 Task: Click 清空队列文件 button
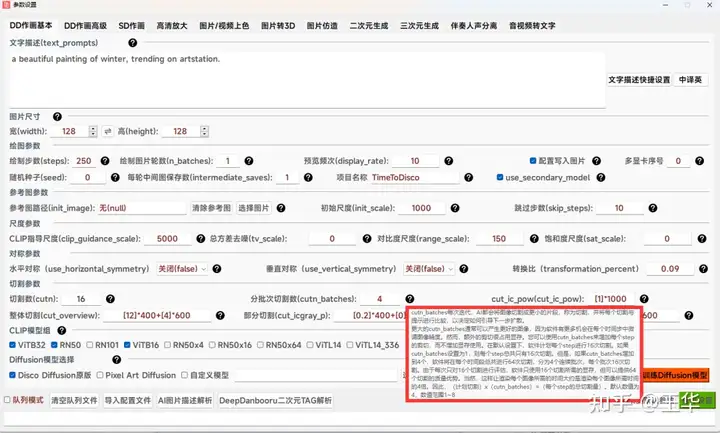point(74,400)
